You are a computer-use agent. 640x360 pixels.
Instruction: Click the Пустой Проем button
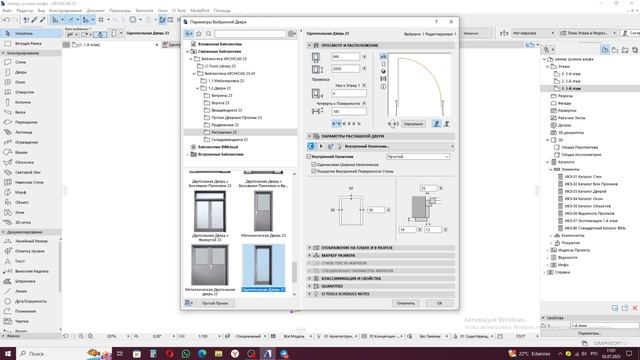pos(215,303)
